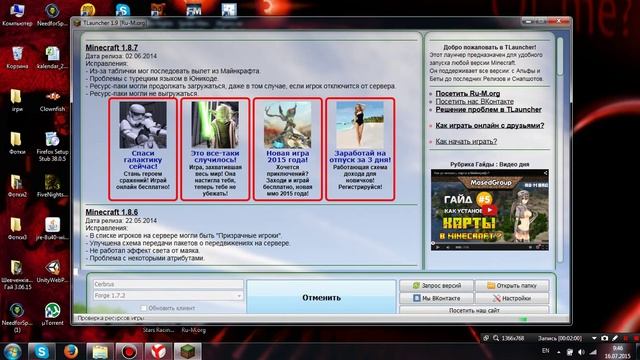This screenshot has width=640, height=360.
Task: Open the FM desktop shortcut
Action: (193, 9)
